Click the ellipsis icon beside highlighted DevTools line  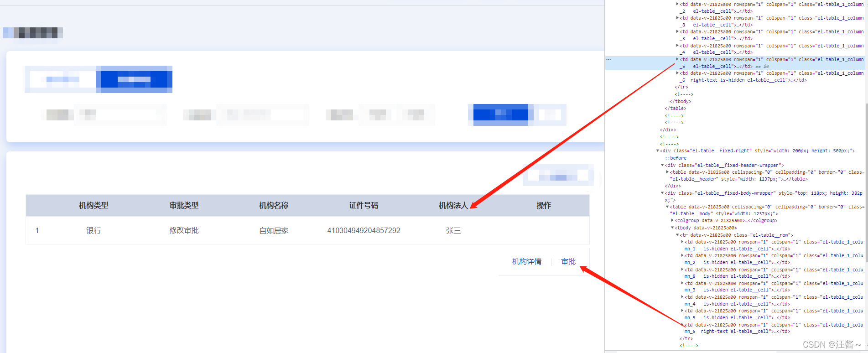(608, 59)
